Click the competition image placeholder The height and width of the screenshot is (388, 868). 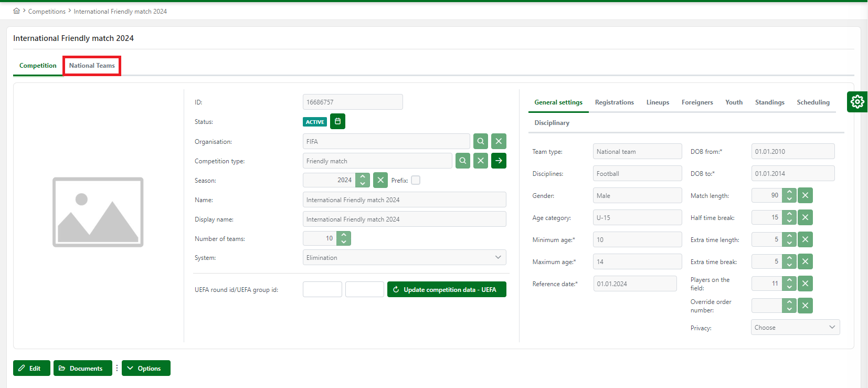(98, 212)
